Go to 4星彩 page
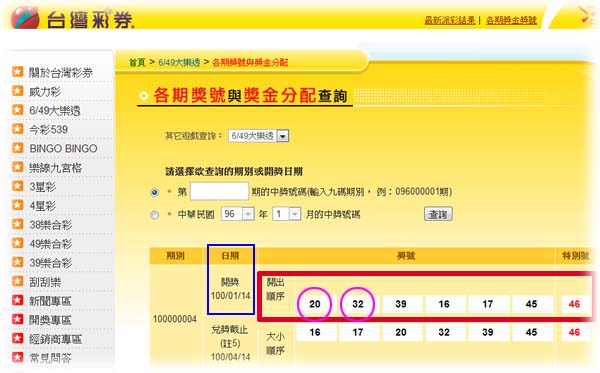Screen dimensions: 600x373 (x=42, y=206)
